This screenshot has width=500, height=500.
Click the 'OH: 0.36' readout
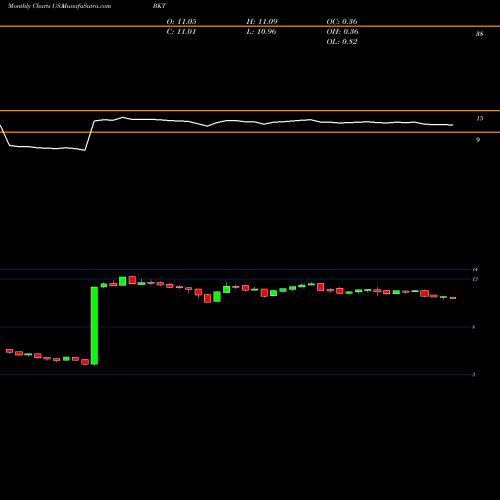point(342,32)
